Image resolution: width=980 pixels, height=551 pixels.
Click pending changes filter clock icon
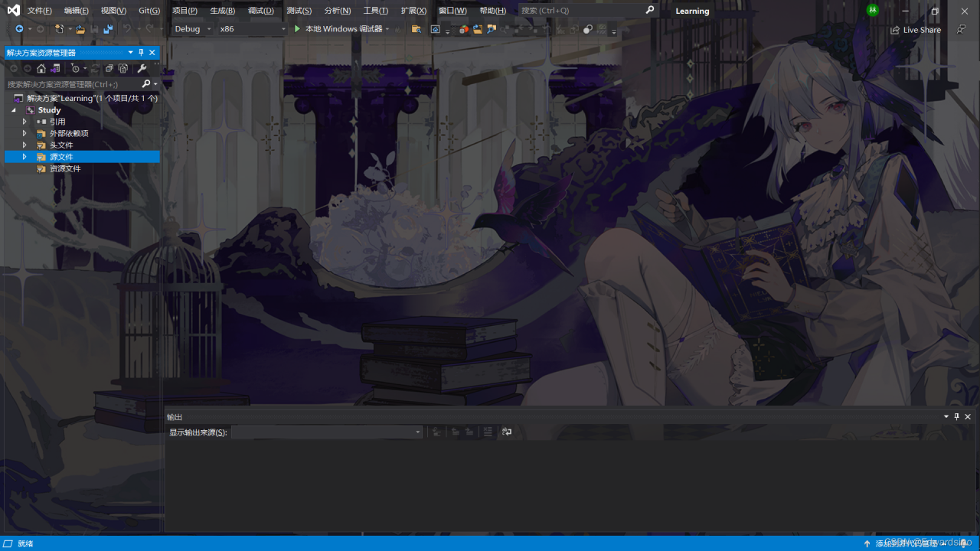75,68
